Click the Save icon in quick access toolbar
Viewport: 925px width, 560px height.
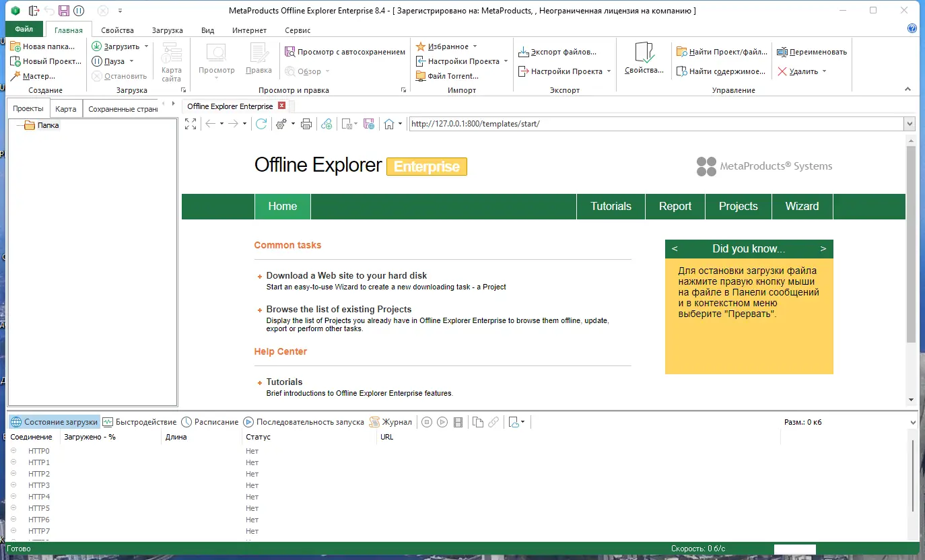coord(64,11)
